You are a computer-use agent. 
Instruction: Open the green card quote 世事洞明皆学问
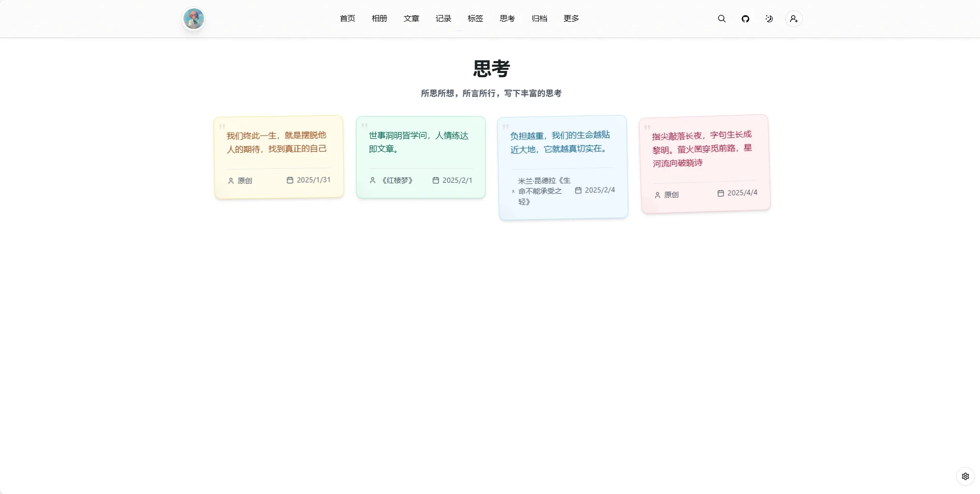[x=419, y=142]
